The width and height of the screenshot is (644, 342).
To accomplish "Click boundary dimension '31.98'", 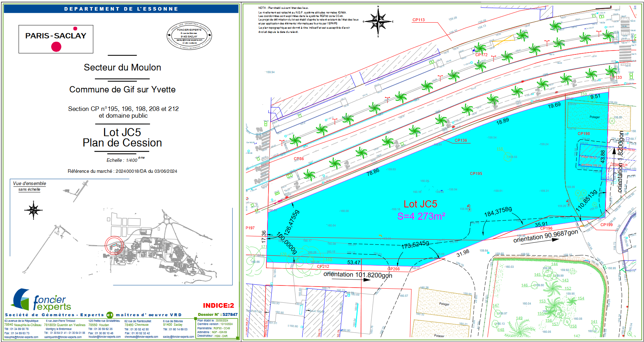I will [x=463, y=253].
